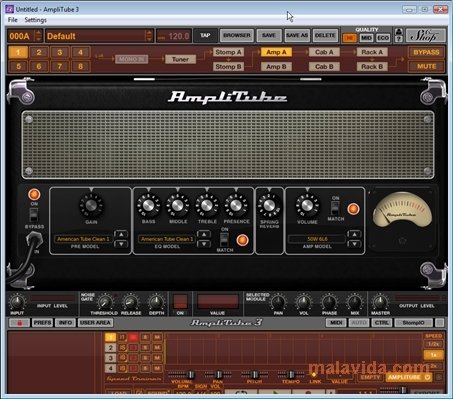Toggle global BYPASS
The width and height of the screenshot is (453, 399).
(426, 52)
